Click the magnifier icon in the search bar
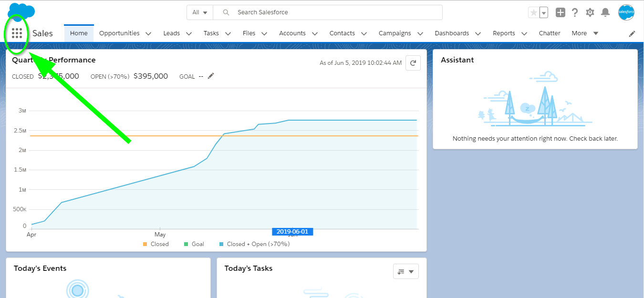This screenshot has height=298, width=644. click(x=226, y=12)
